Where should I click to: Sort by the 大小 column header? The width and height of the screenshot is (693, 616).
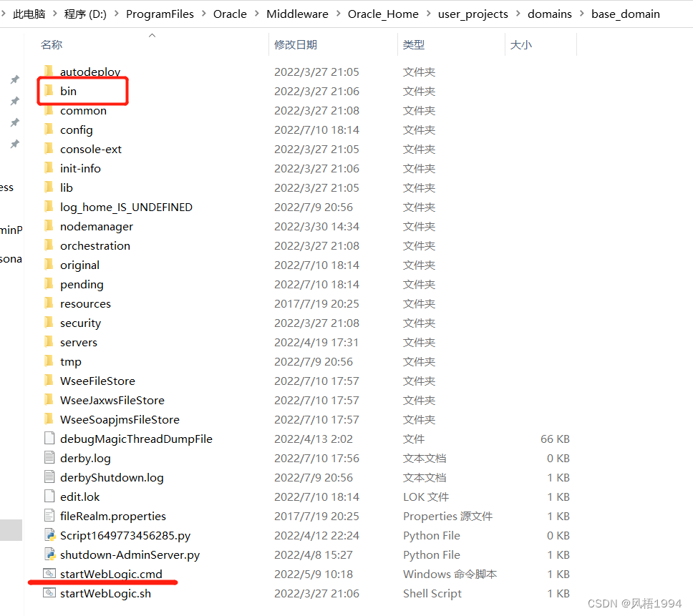click(x=521, y=44)
